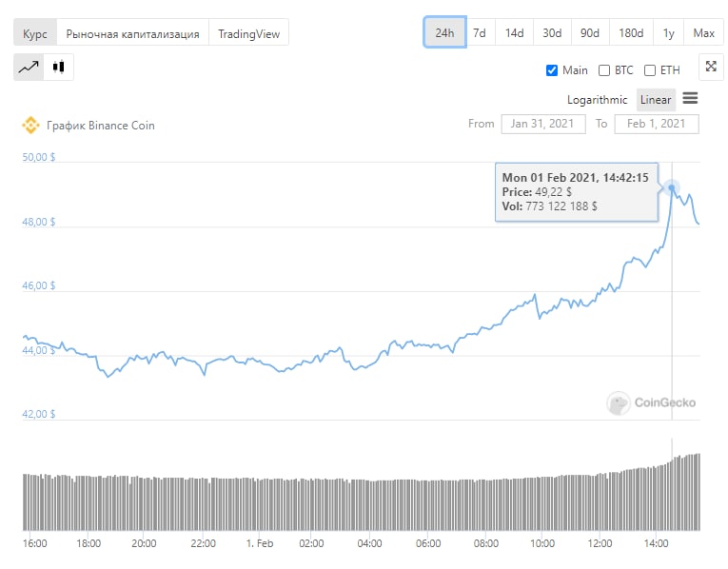Show the Max time range
The height and width of the screenshot is (569, 728).
point(703,33)
